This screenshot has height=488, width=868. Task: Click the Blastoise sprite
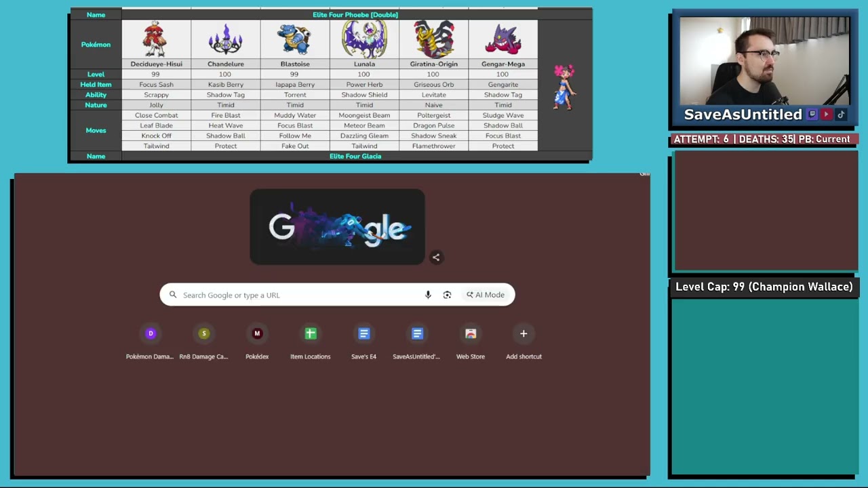click(295, 40)
